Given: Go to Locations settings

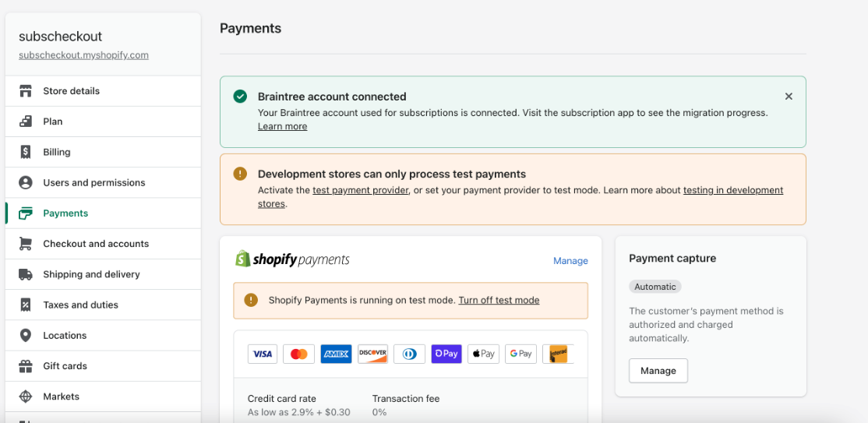Looking at the screenshot, I should [x=103, y=336].
